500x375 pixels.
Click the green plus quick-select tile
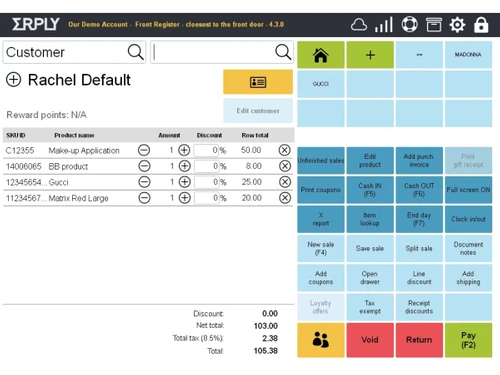pyautogui.click(x=370, y=55)
